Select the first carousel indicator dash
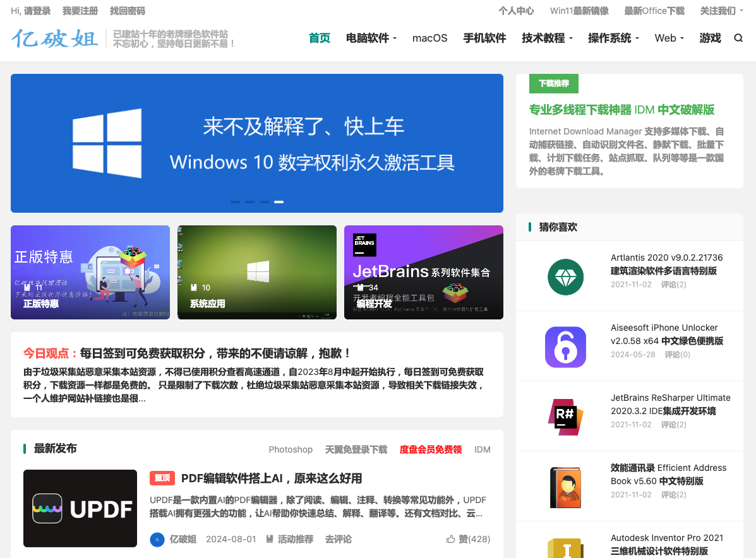 (236, 202)
